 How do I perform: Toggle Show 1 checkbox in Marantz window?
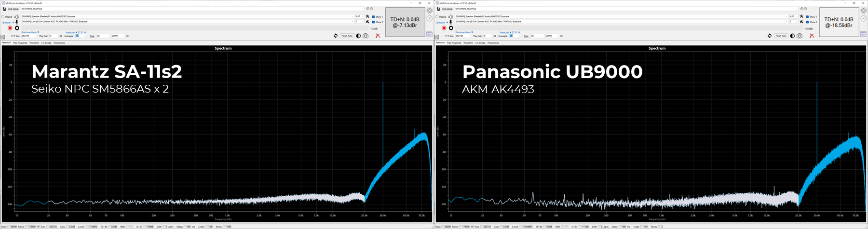click(373, 17)
